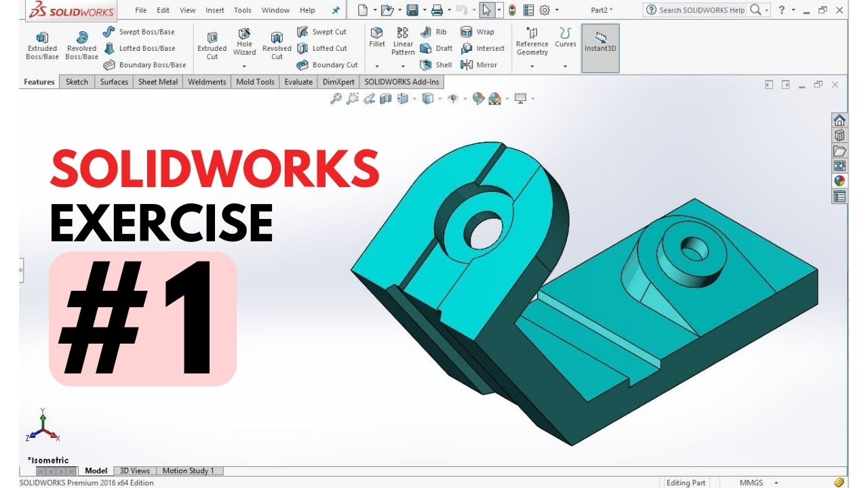The height and width of the screenshot is (488, 868).
Task: Expand the dropdown arrow under Curves
Action: point(565,66)
